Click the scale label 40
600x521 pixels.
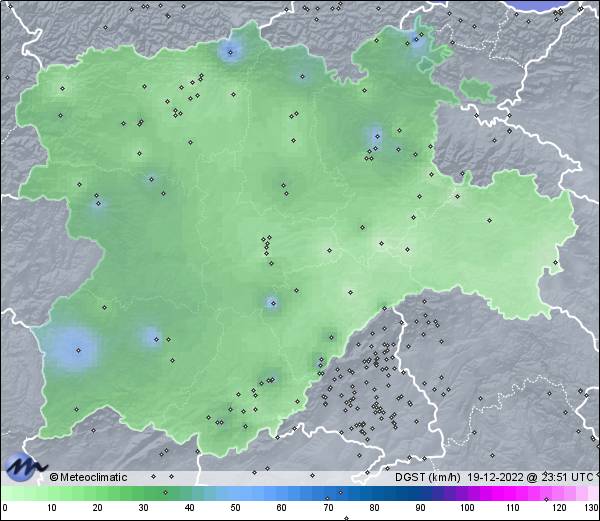coord(189,508)
